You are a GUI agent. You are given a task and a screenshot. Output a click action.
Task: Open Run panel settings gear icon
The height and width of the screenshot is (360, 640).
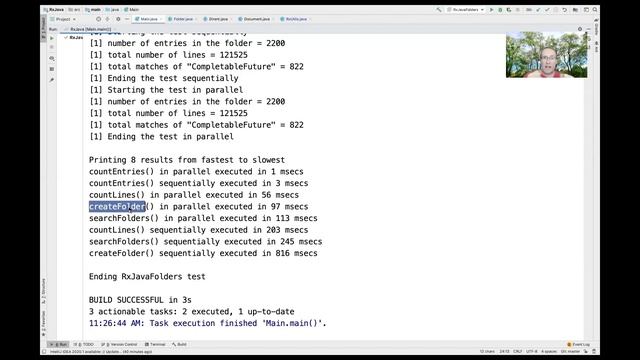point(580,29)
